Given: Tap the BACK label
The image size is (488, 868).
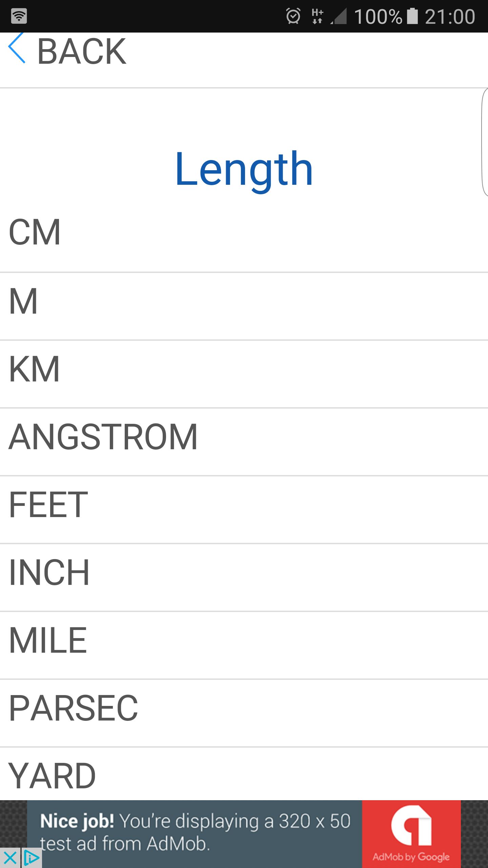Looking at the screenshot, I should coord(82,52).
